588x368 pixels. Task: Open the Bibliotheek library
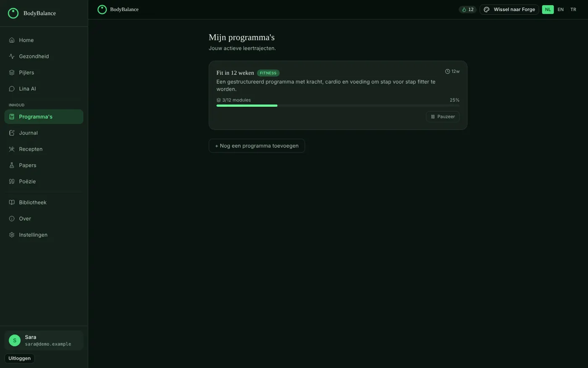[x=44, y=202]
